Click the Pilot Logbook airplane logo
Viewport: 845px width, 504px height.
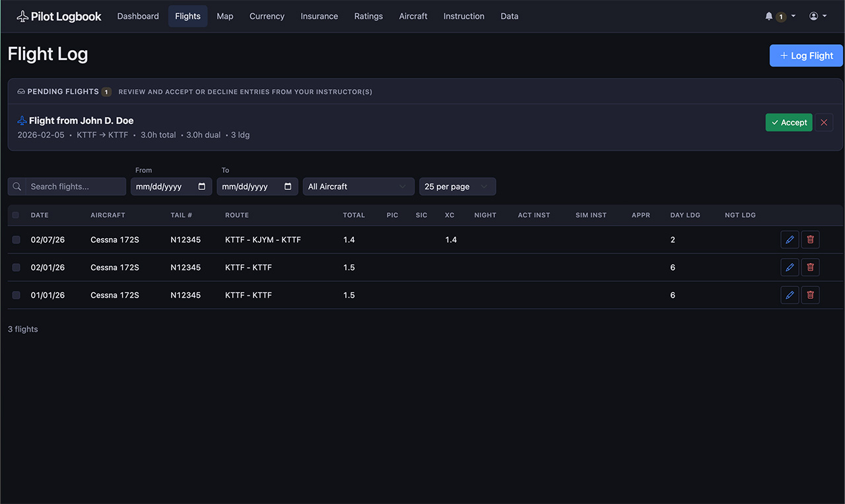point(23,16)
